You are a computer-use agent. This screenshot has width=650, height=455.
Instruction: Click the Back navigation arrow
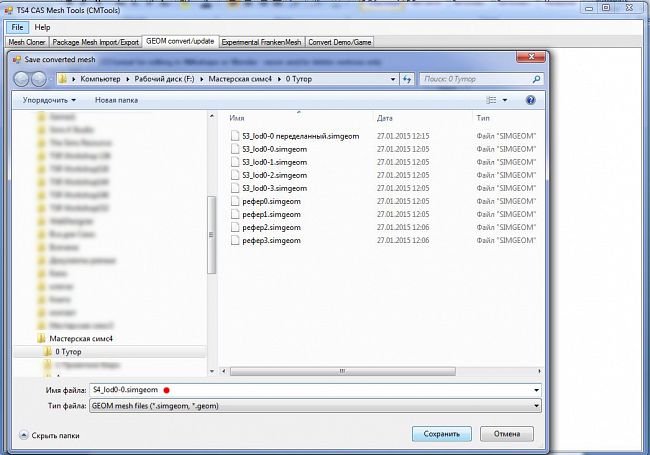24,77
